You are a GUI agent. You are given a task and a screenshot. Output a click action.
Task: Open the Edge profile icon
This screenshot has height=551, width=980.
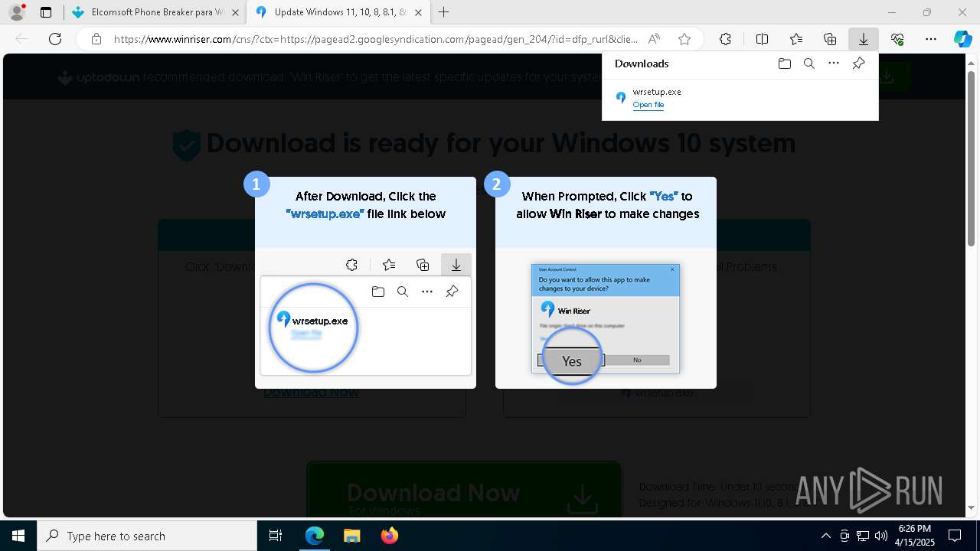tap(16, 12)
